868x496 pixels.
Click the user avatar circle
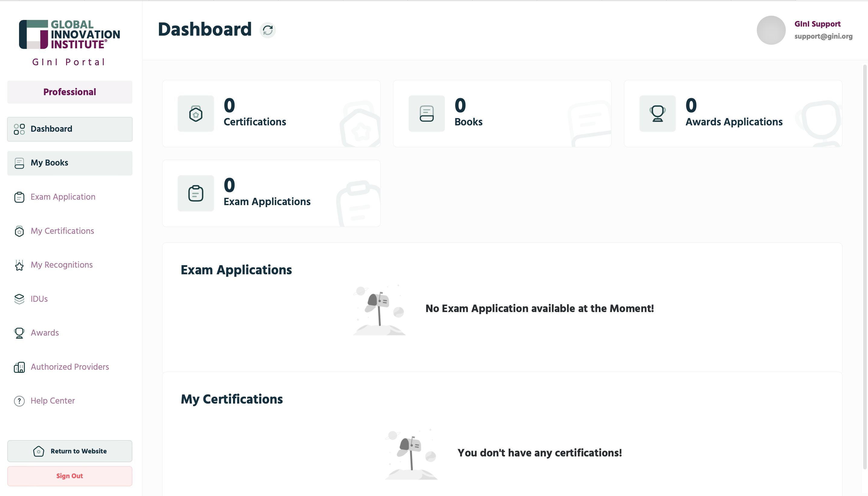point(771,30)
